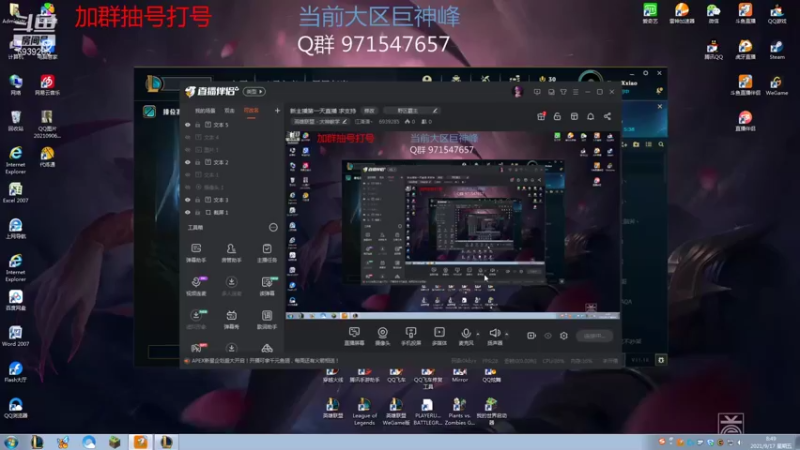
Task: Open the 视频连麦 tool
Action: click(x=196, y=286)
